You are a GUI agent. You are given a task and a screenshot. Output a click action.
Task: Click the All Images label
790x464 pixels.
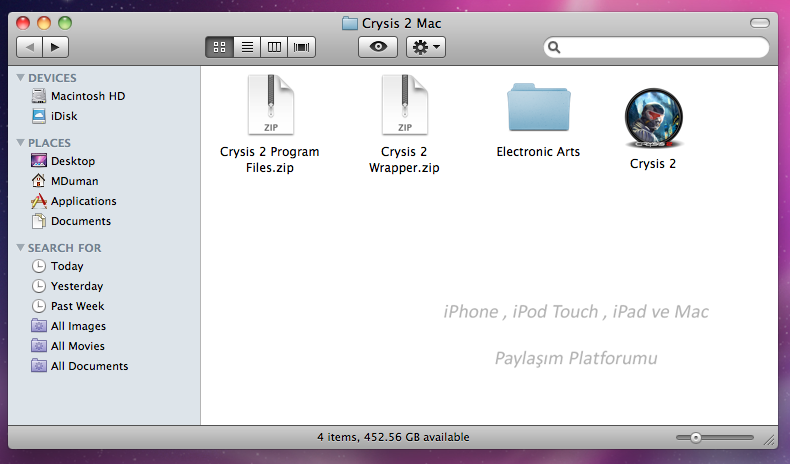point(78,326)
